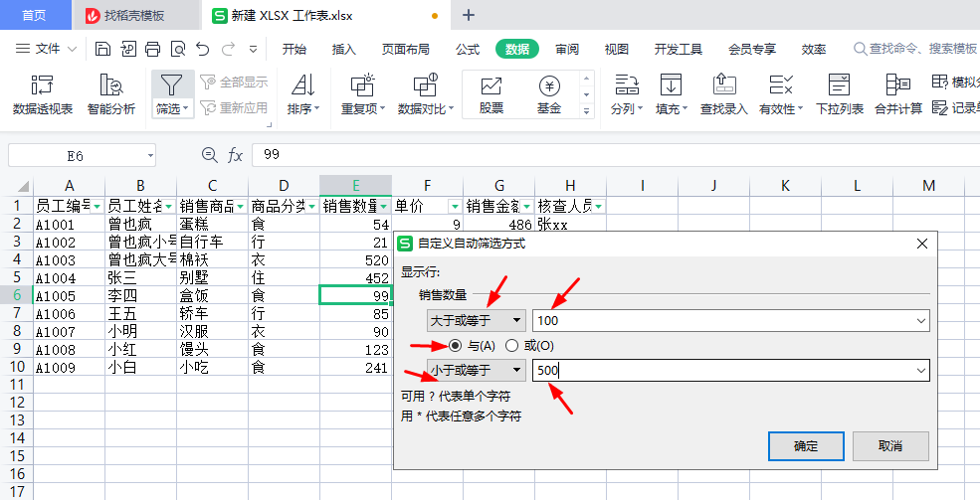980x500 pixels.
Task: Open 查找录入 lookup entry tool
Action: pyautogui.click(x=723, y=94)
